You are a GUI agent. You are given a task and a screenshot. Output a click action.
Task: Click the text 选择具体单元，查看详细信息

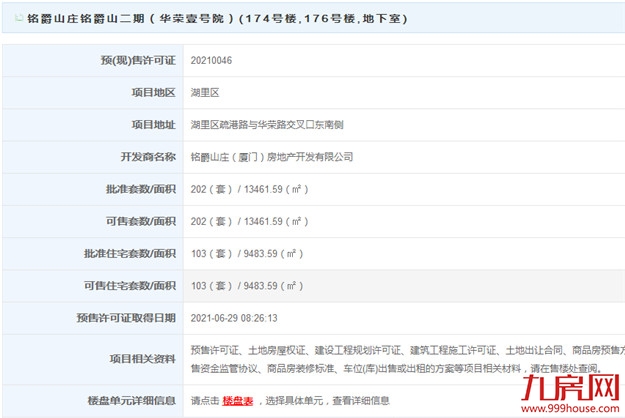pos(327,401)
